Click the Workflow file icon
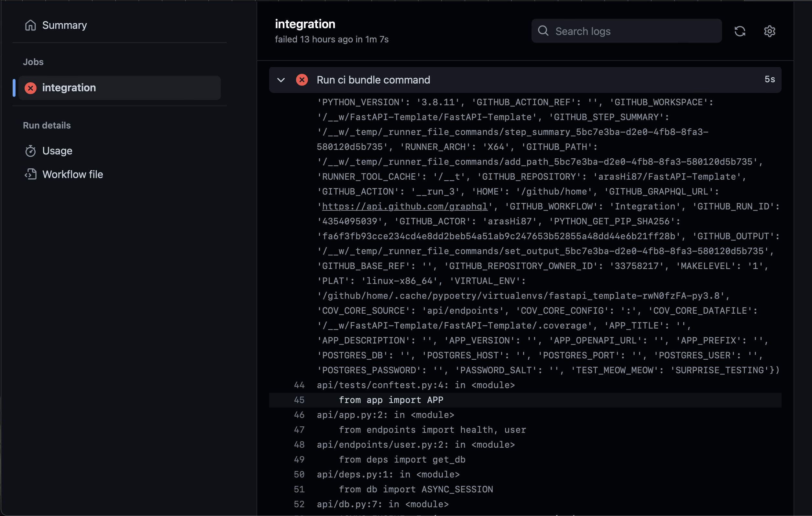Image resolution: width=812 pixels, height=516 pixels. [x=31, y=174]
